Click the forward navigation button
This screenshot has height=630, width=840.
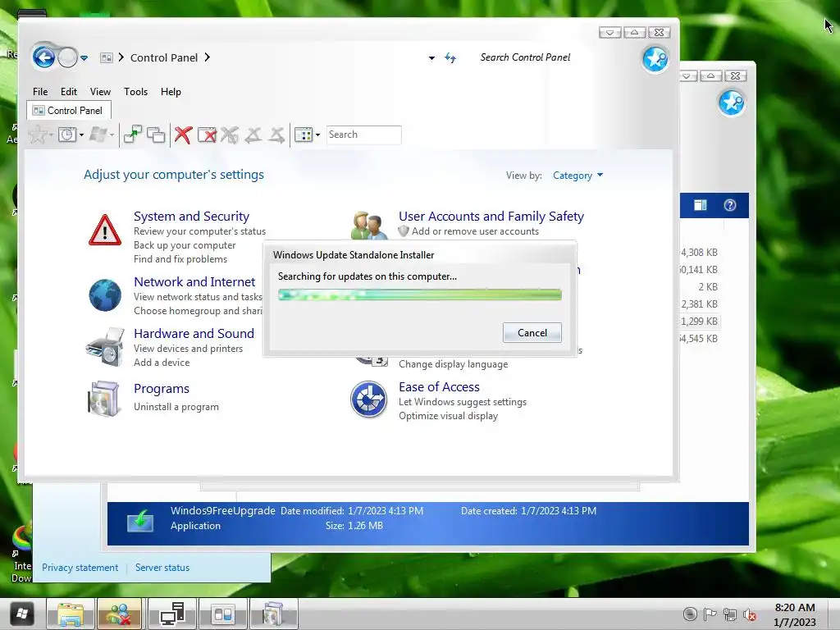68,57
